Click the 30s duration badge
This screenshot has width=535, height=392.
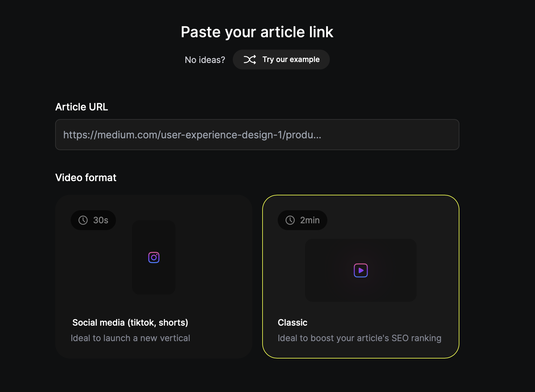click(x=93, y=220)
